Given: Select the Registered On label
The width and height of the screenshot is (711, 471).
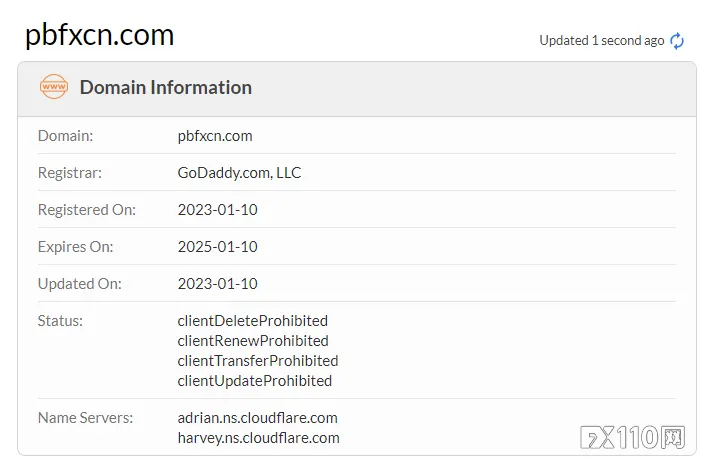Looking at the screenshot, I should (x=87, y=209).
